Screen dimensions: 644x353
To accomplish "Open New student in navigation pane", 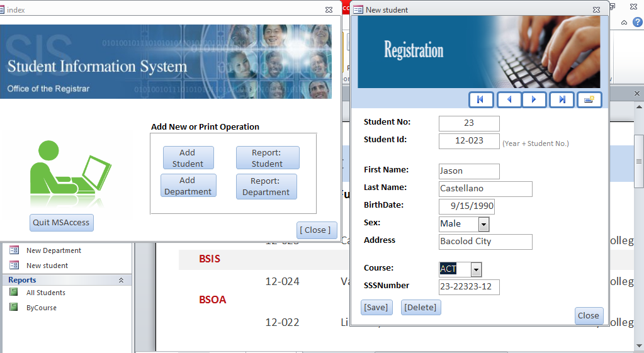I will coord(47,266).
